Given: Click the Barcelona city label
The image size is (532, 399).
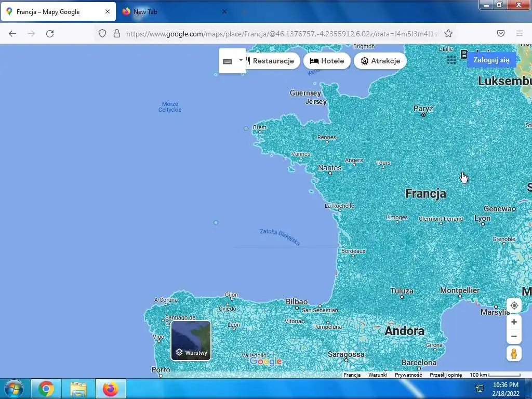Looking at the screenshot, I should 419,362.
